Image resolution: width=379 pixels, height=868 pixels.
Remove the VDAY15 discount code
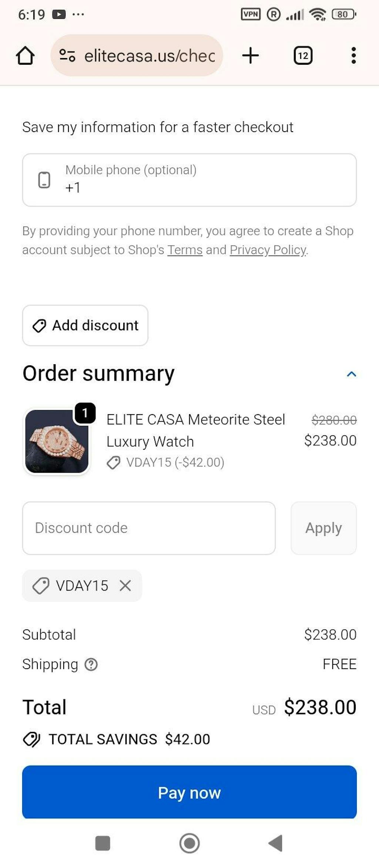[125, 585]
